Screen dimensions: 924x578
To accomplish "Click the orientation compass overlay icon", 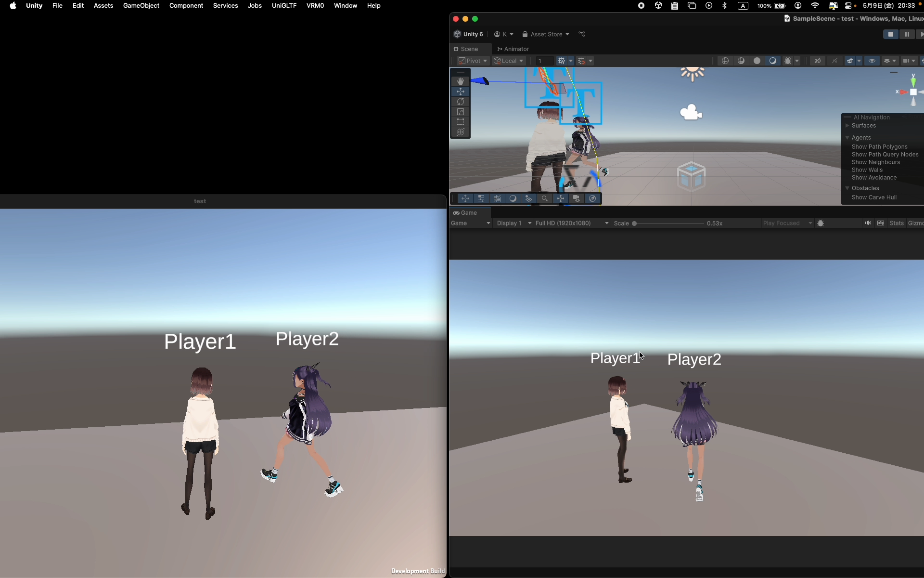I will point(592,198).
